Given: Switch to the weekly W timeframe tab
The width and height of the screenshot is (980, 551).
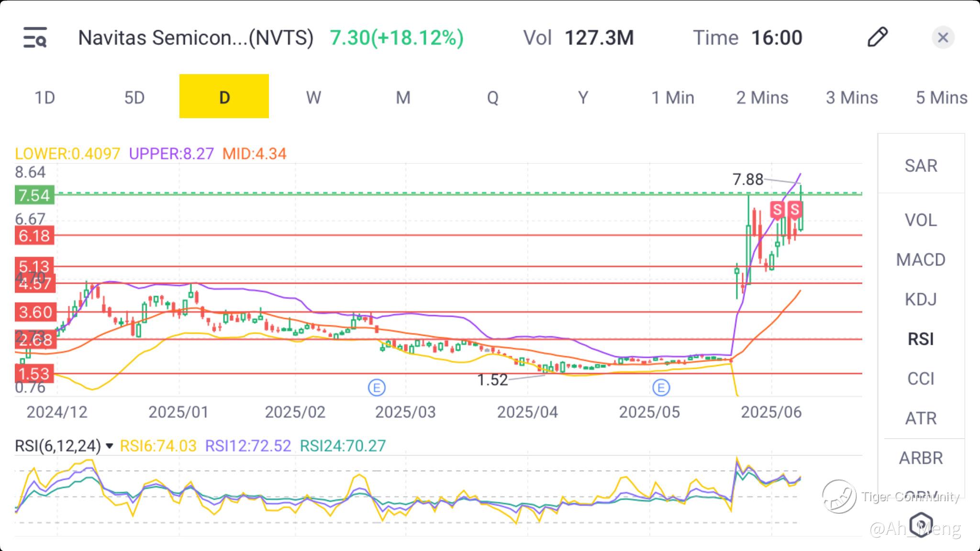Looking at the screenshot, I should tap(313, 98).
